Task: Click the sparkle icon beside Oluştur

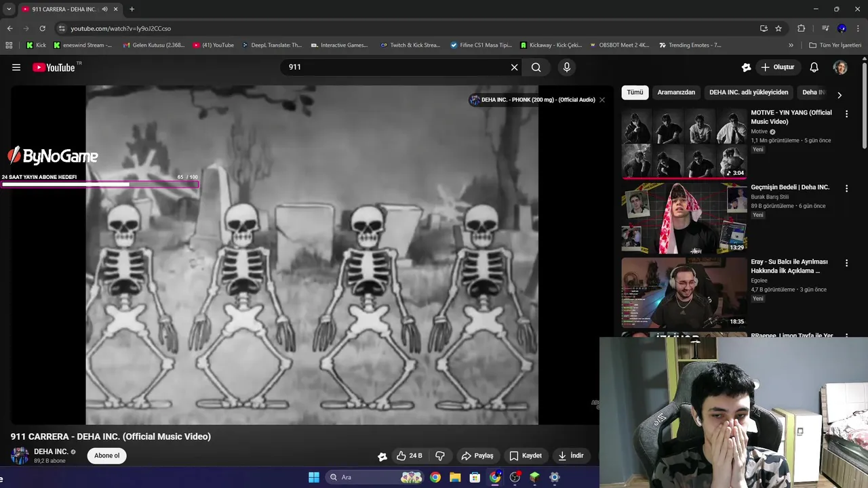Action: point(746,67)
